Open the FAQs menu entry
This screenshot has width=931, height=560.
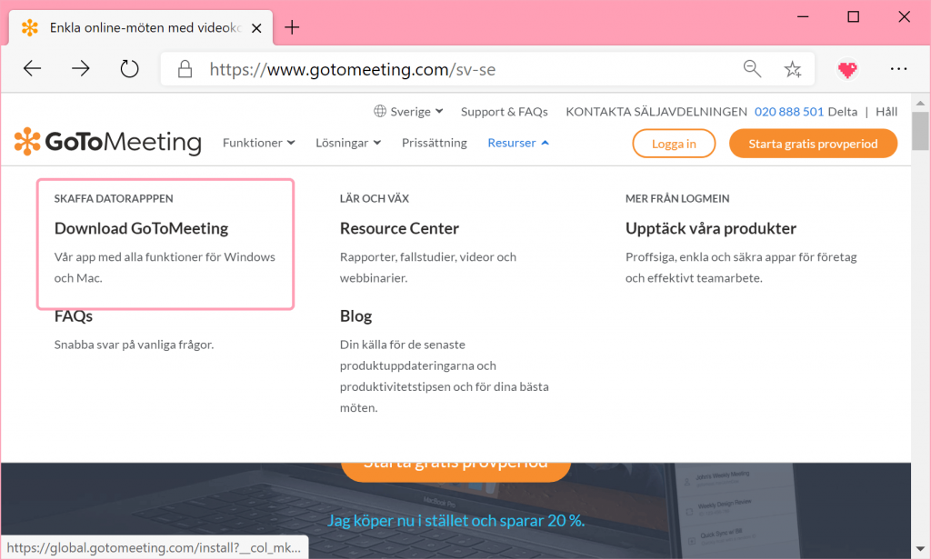73,316
